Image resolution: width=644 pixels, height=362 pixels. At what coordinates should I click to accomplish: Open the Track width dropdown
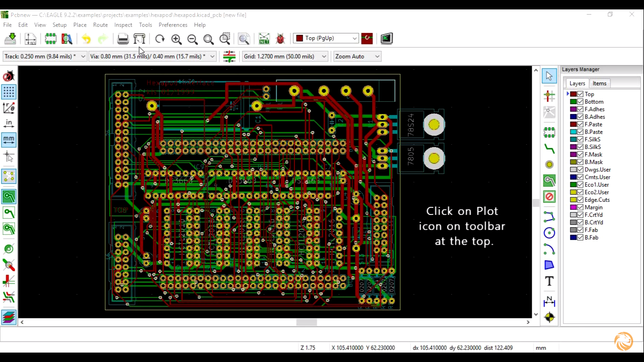pos(45,57)
